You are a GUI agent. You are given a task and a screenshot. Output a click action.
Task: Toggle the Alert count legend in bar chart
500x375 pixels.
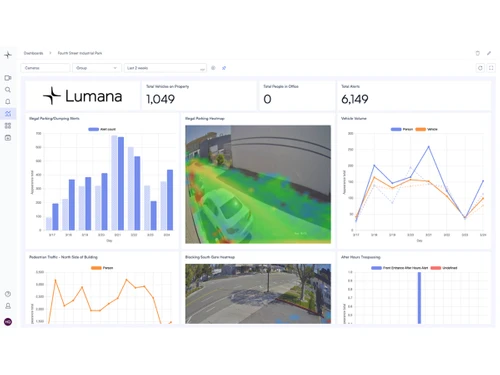coord(102,129)
